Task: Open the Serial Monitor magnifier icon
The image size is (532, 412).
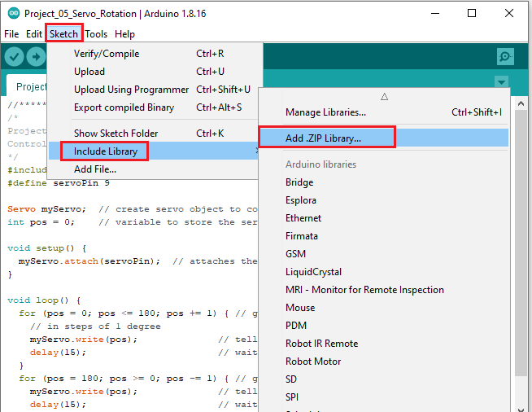Action: (x=505, y=56)
